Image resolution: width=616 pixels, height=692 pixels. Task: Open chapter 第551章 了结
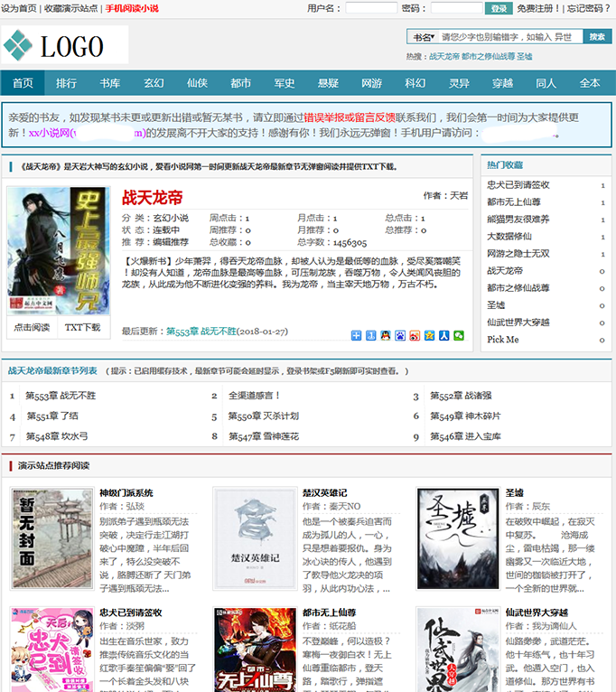[x=52, y=416]
